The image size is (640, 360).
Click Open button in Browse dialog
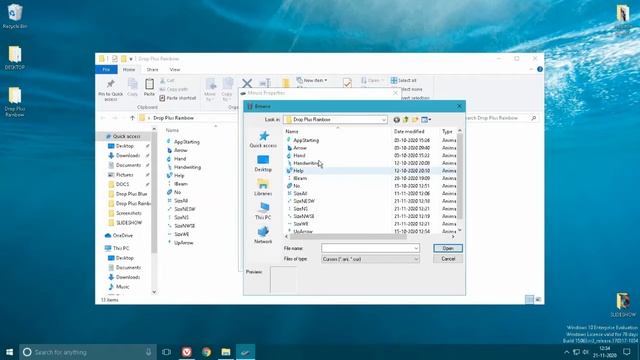coord(448,248)
